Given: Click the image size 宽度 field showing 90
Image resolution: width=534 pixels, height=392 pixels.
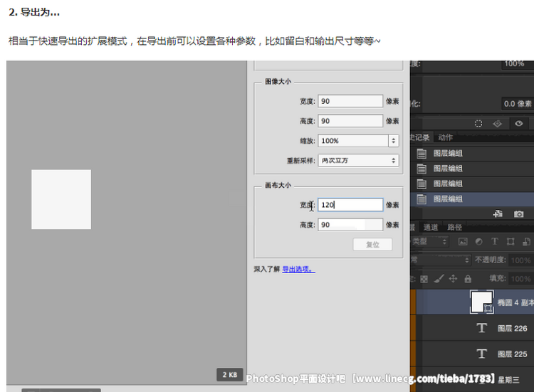Looking at the screenshot, I should point(350,101).
